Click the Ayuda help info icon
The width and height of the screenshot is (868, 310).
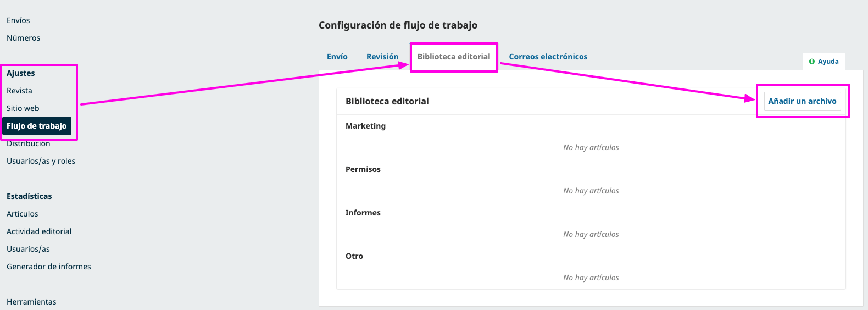pyautogui.click(x=812, y=62)
